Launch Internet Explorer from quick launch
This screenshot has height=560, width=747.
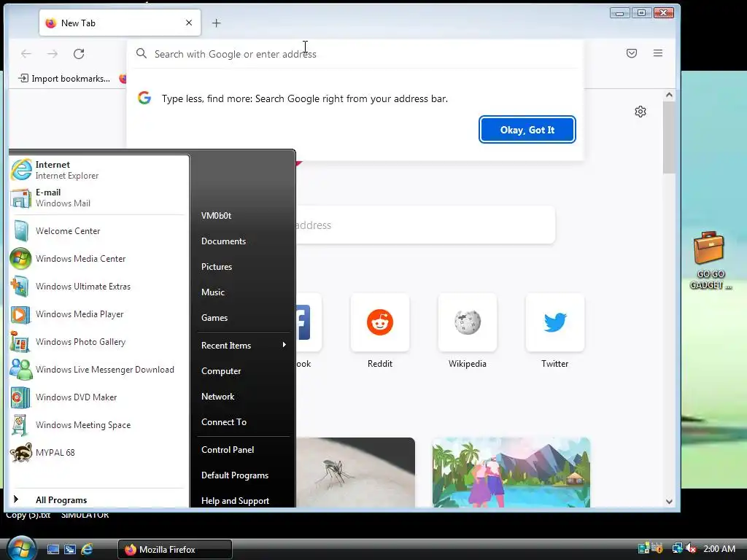click(x=87, y=549)
